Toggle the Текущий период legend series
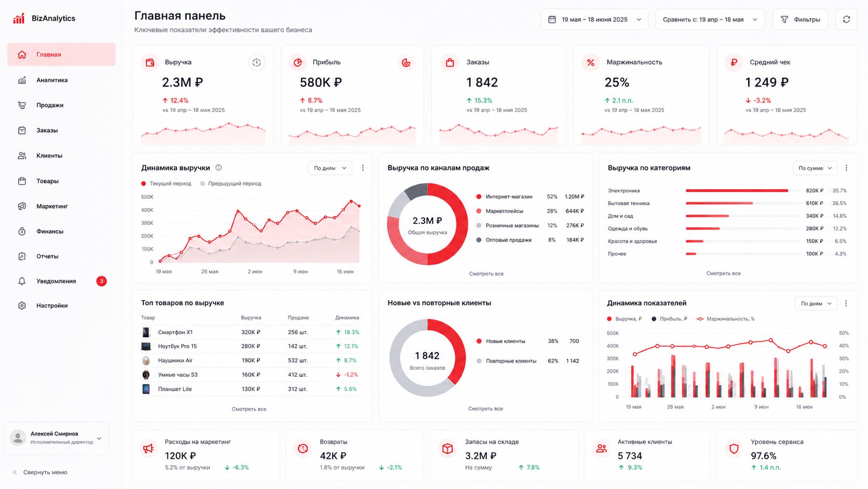 [166, 183]
